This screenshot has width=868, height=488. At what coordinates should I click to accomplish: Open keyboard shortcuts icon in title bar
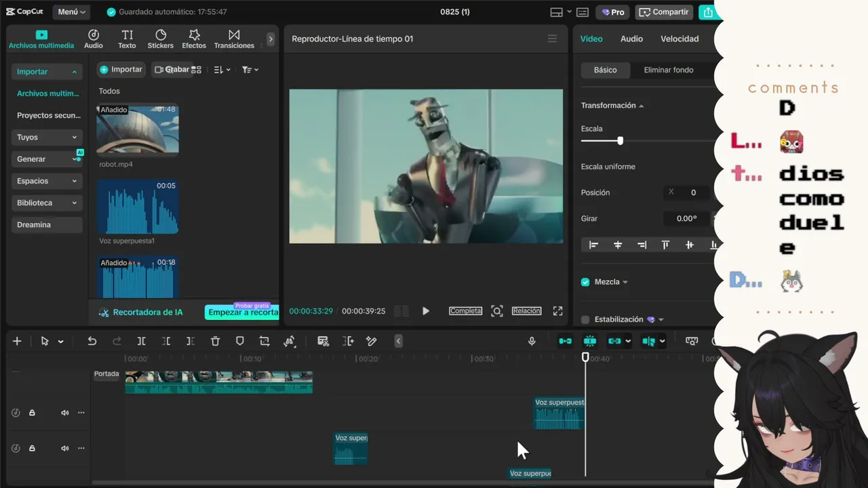tap(583, 12)
